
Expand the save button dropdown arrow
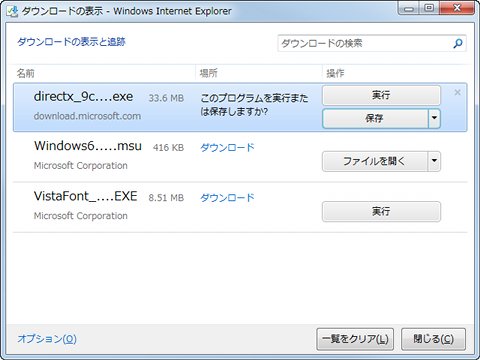434,118
